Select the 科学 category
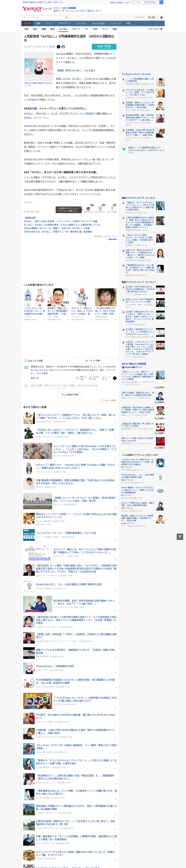186x868 pixels. tap(95, 29)
